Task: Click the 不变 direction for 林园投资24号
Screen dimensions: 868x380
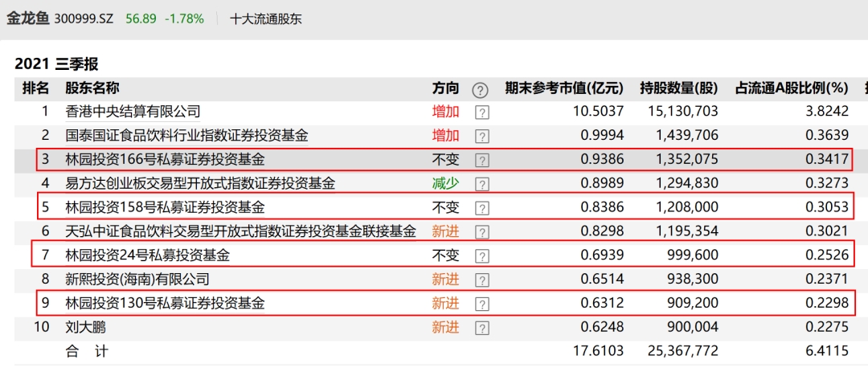Action: pos(445,255)
